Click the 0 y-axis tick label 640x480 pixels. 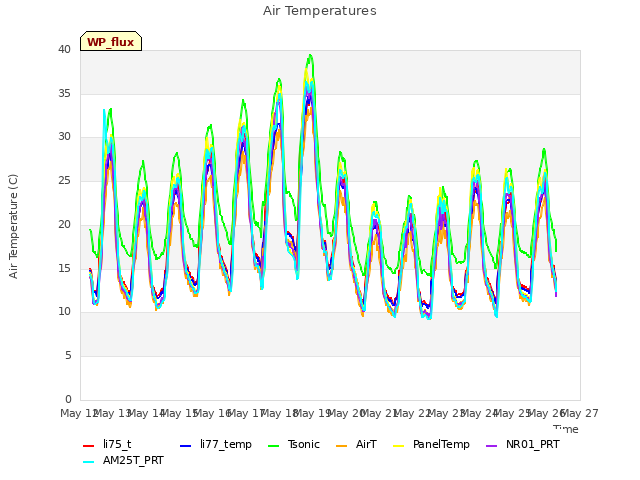(68, 399)
